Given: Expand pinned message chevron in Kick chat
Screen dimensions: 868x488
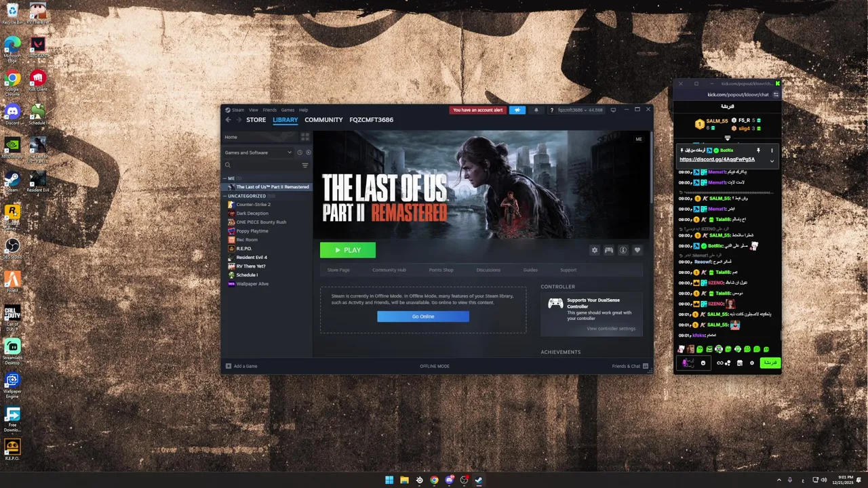Looking at the screenshot, I should [772, 161].
